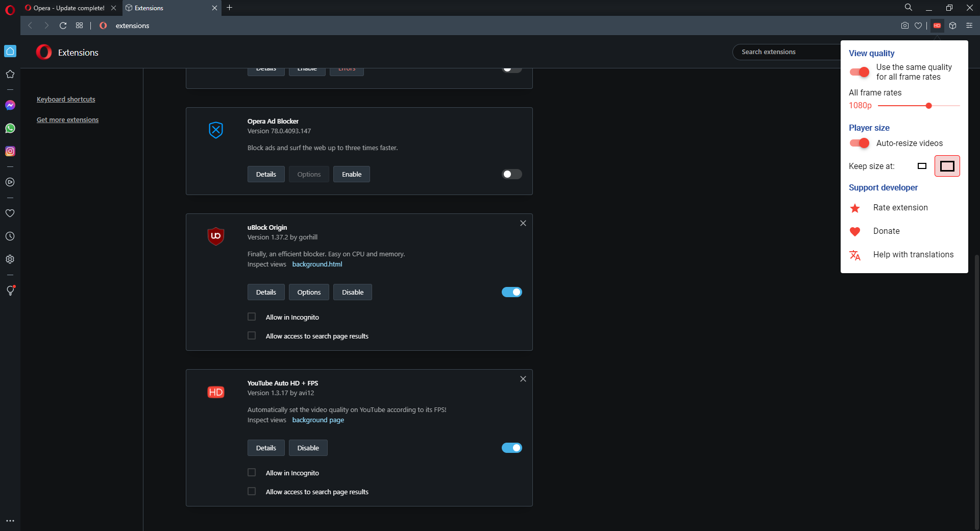Click Disable for uBlock Origin

tap(353, 292)
